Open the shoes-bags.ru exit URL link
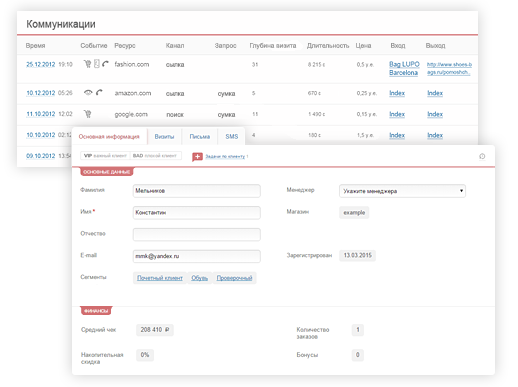This screenshot has height=387, width=518. [449, 68]
